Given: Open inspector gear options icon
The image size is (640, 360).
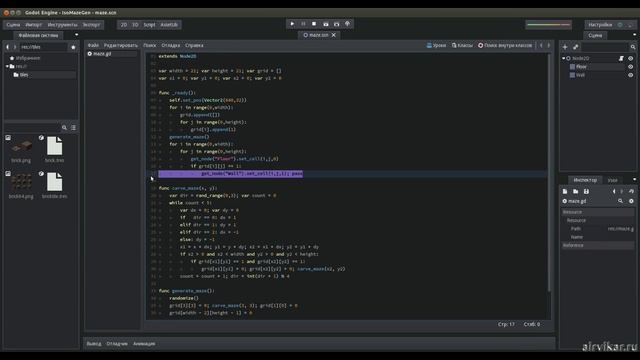Looking at the screenshot, I should (x=631, y=201).
